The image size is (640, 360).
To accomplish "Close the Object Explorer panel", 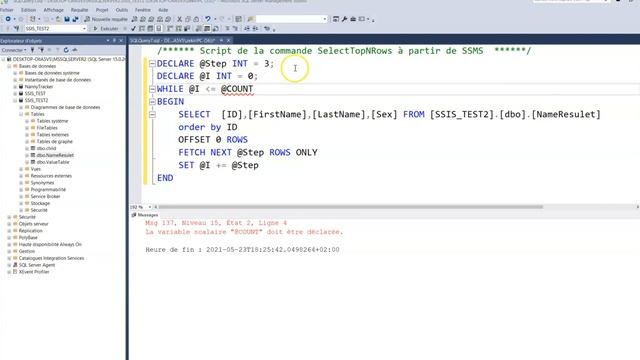I will (x=121, y=40).
